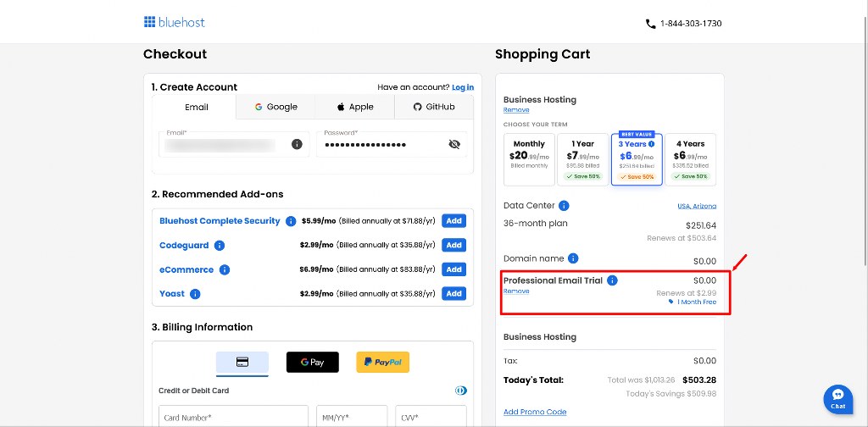This screenshot has height=427, width=868.
Task: Pay with Google Pay button
Action: coord(312,363)
